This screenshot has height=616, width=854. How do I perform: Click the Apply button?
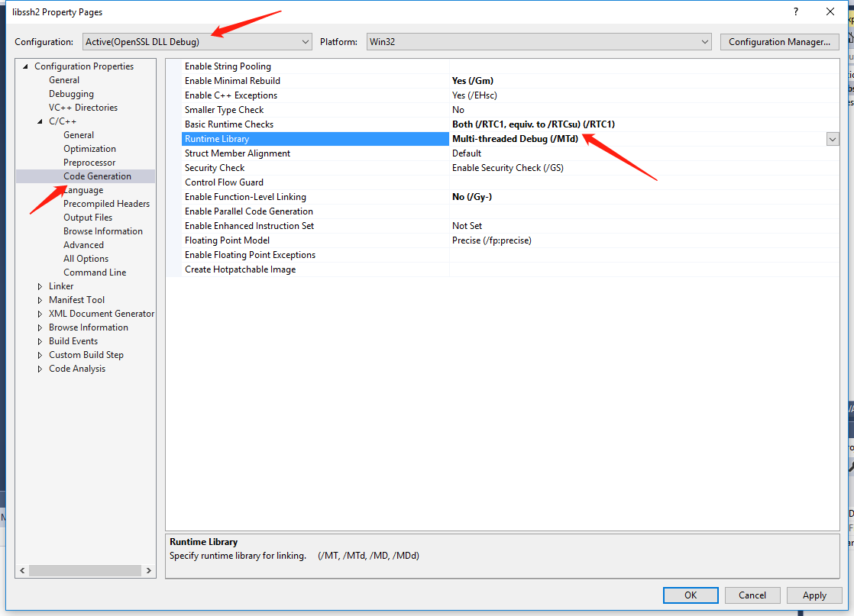tap(814, 595)
